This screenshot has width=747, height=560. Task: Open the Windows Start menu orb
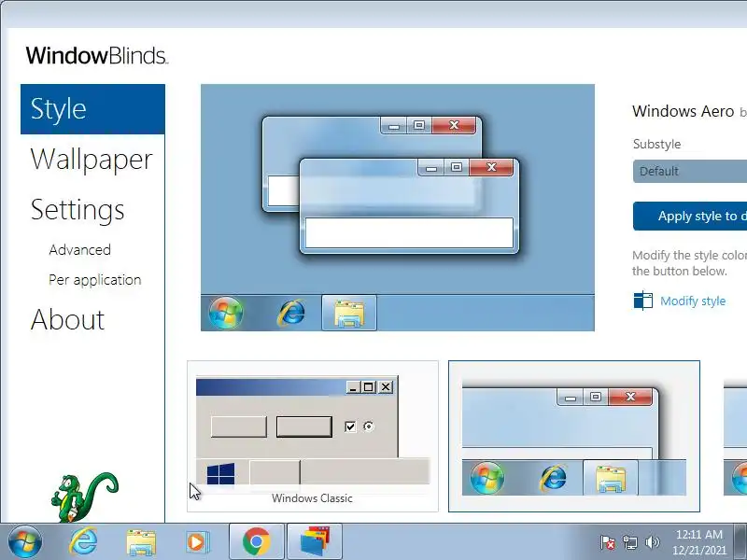pyautogui.click(x=25, y=542)
